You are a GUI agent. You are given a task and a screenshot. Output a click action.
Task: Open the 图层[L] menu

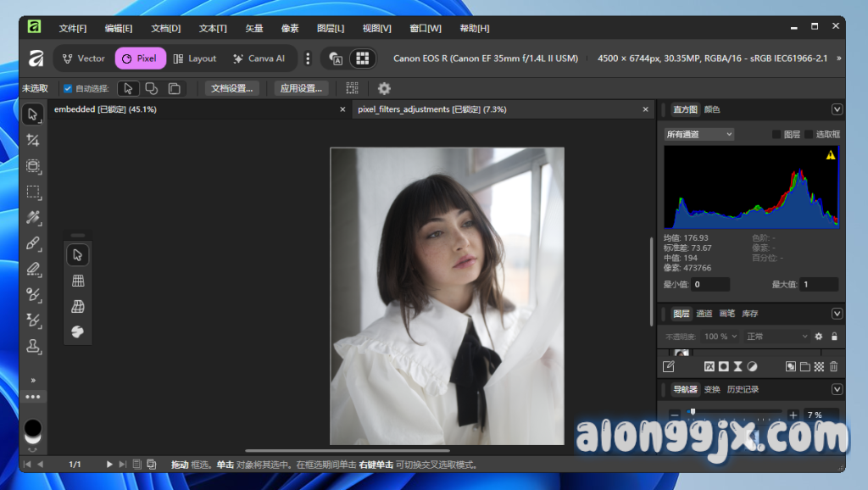(330, 28)
